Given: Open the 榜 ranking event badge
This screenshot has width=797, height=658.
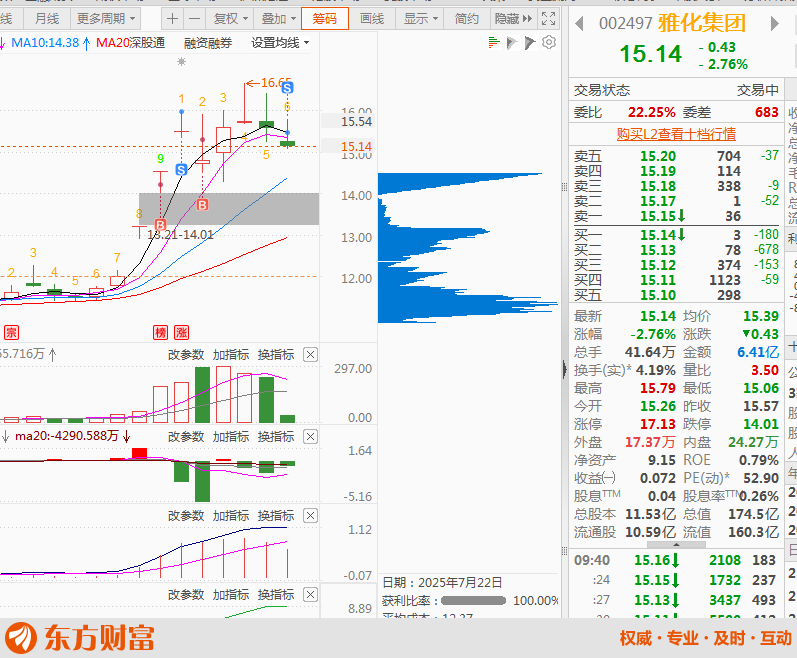Looking at the screenshot, I should [x=161, y=333].
